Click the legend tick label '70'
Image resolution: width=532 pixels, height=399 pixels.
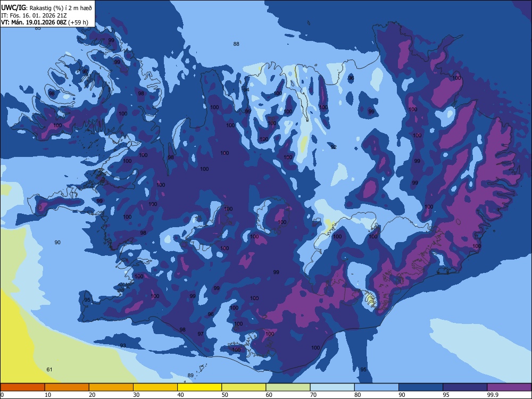click(x=313, y=395)
